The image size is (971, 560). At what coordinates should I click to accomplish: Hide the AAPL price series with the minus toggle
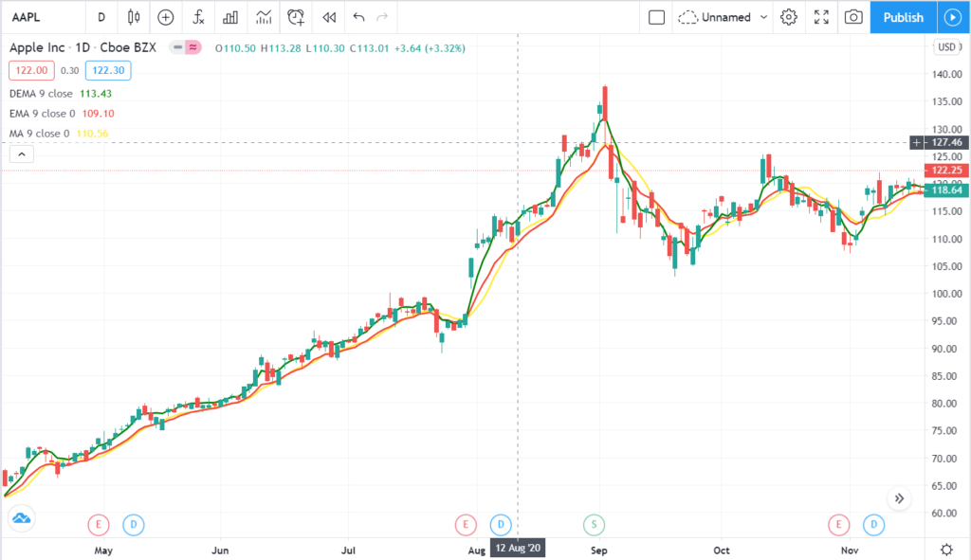coord(176,45)
